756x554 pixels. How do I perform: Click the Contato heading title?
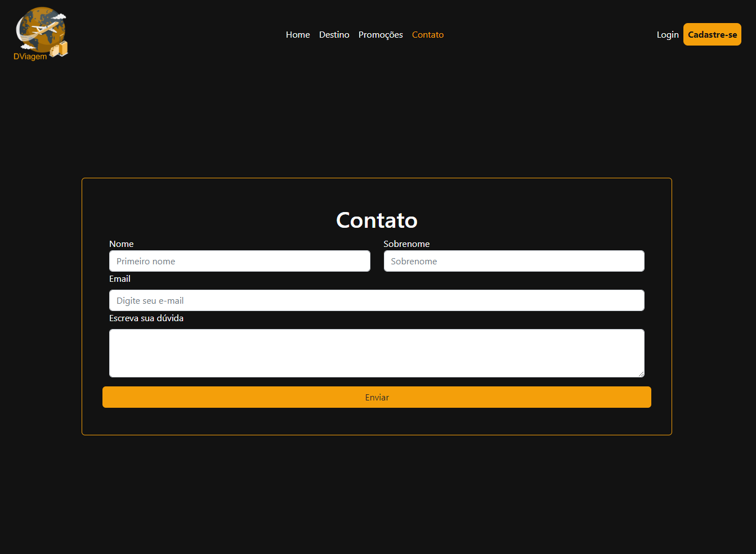pos(377,220)
